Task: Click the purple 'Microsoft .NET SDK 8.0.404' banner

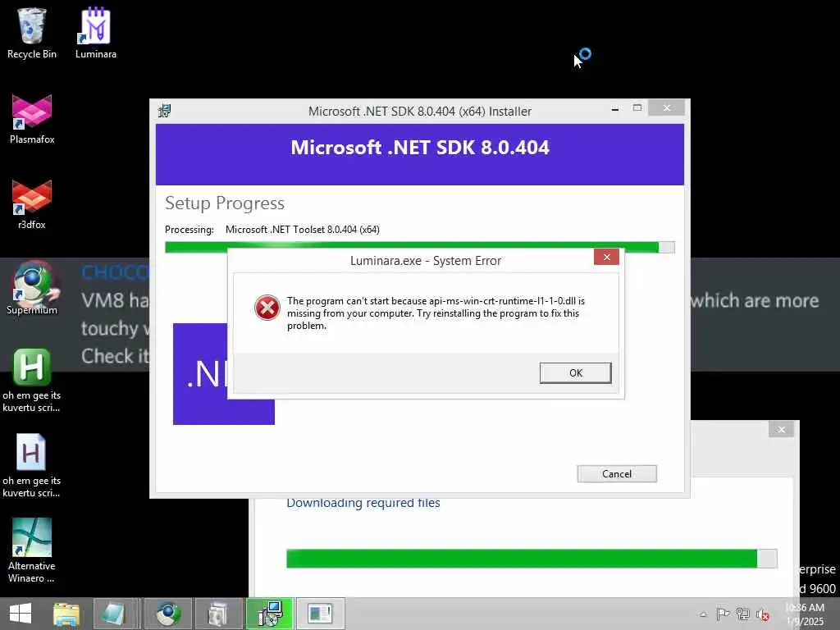Action: tap(419, 154)
